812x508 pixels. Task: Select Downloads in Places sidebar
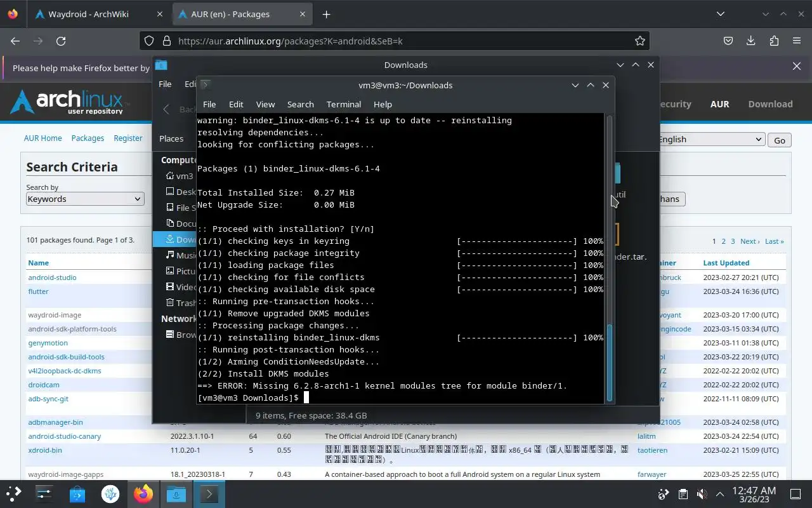pyautogui.click(x=175, y=239)
